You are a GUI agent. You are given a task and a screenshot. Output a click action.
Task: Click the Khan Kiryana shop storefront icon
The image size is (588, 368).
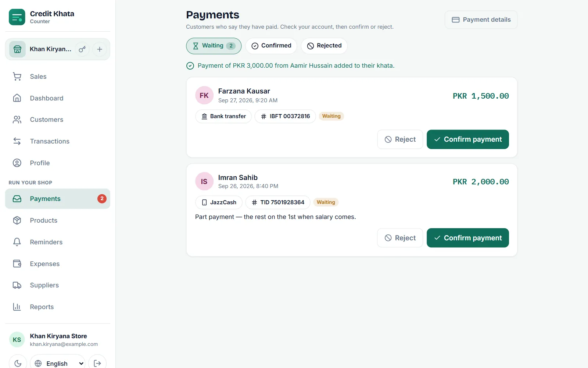tap(17, 49)
